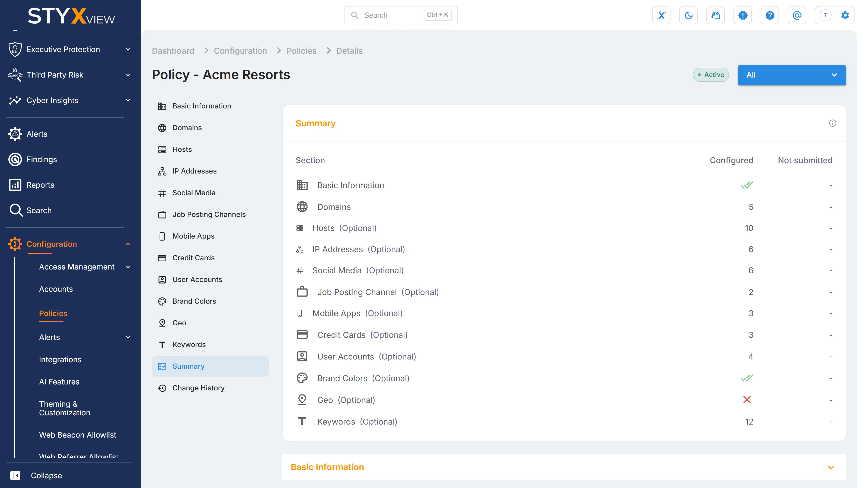Open AI Features in the sidebar
Screen dimensions: 868x488
(x=59, y=382)
